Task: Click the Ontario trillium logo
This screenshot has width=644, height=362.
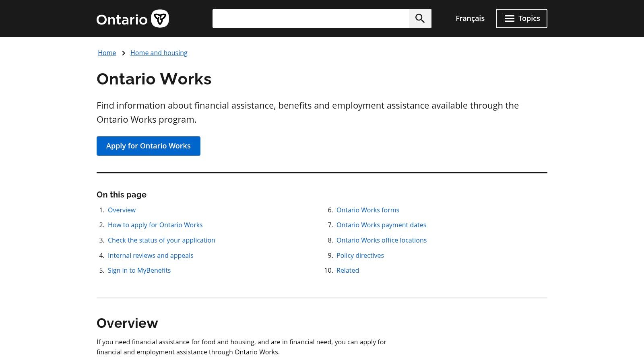Action: click(x=160, y=18)
